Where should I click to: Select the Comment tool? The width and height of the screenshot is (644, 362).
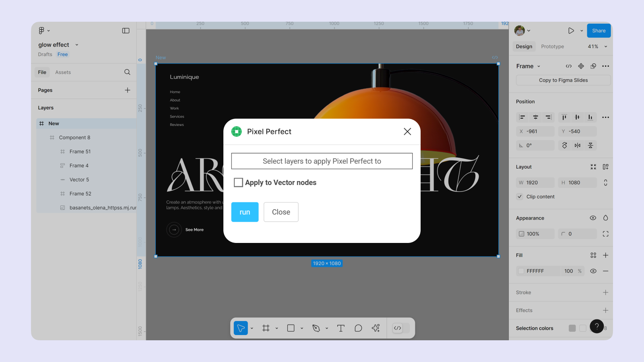[x=358, y=328]
